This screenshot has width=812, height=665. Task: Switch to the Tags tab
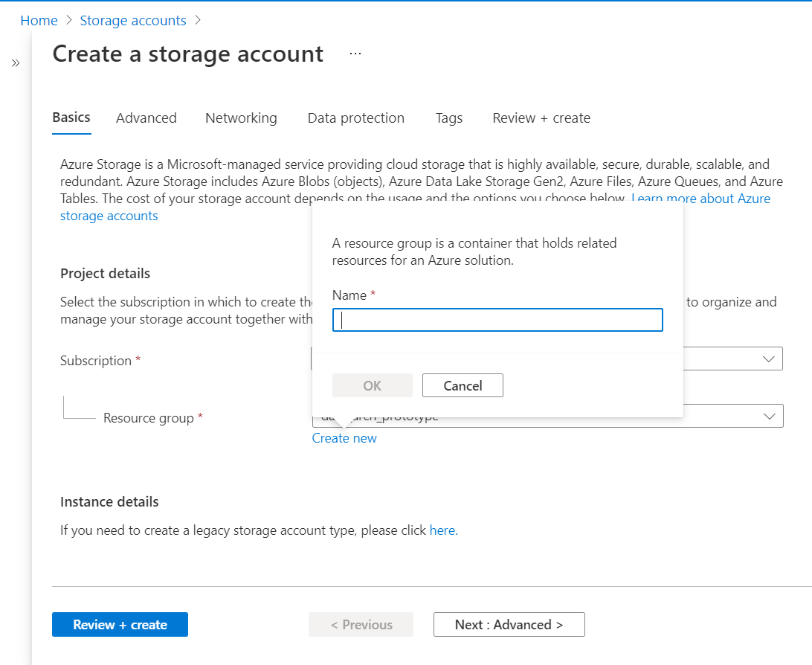(449, 118)
